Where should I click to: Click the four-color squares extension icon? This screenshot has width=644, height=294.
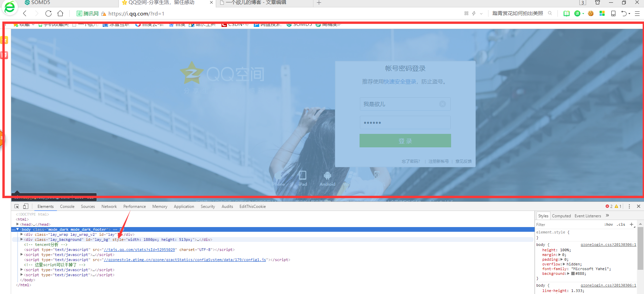[x=602, y=13]
